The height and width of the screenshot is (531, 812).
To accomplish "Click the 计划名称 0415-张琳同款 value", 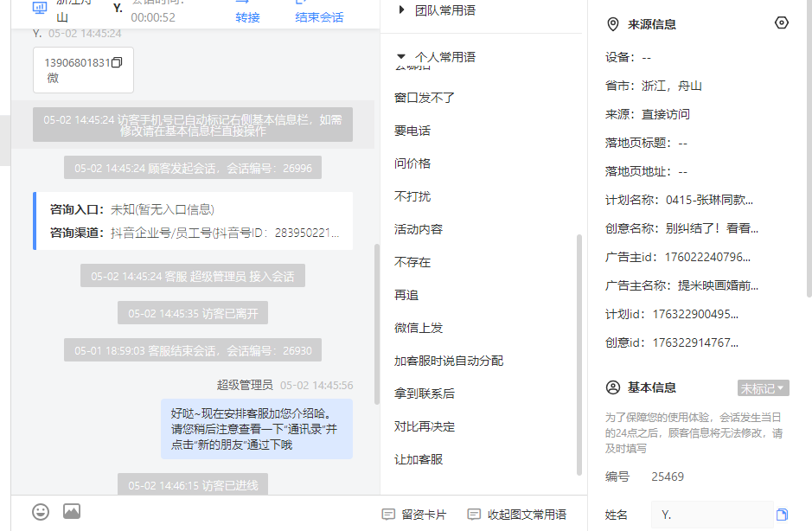I will tap(709, 200).
